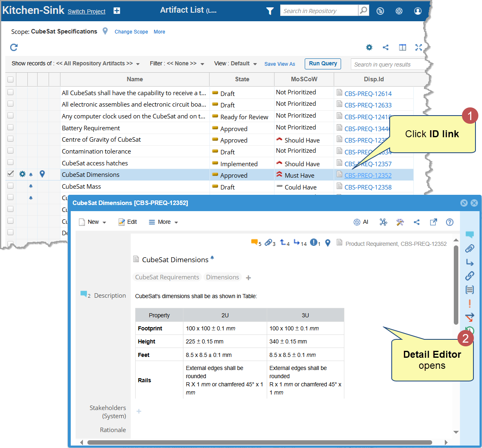Click the Run Query button

(323, 64)
